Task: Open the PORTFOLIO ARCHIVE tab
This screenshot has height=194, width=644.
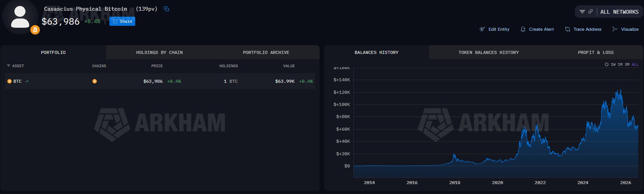Action: point(266,52)
